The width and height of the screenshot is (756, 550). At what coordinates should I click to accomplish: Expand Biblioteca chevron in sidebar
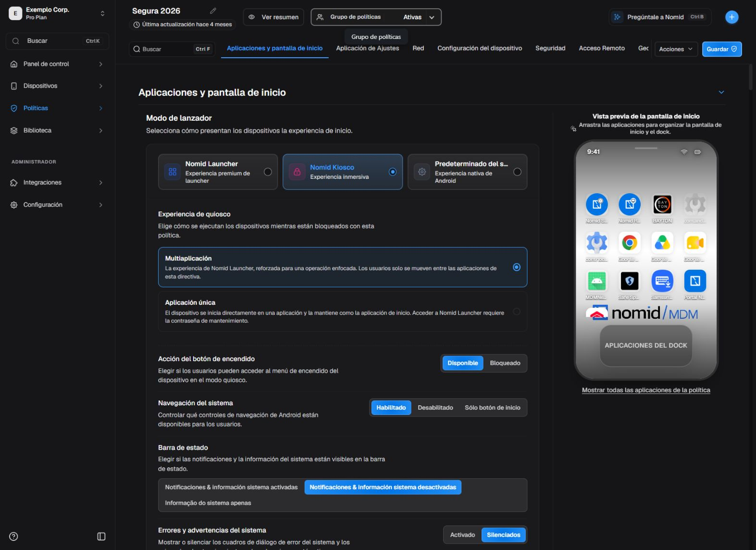click(x=100, y=130)
